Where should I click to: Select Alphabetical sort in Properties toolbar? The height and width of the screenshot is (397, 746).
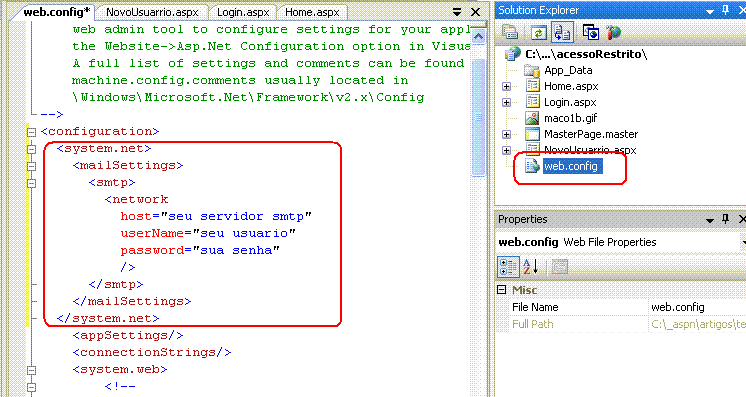tap(530, 267)
